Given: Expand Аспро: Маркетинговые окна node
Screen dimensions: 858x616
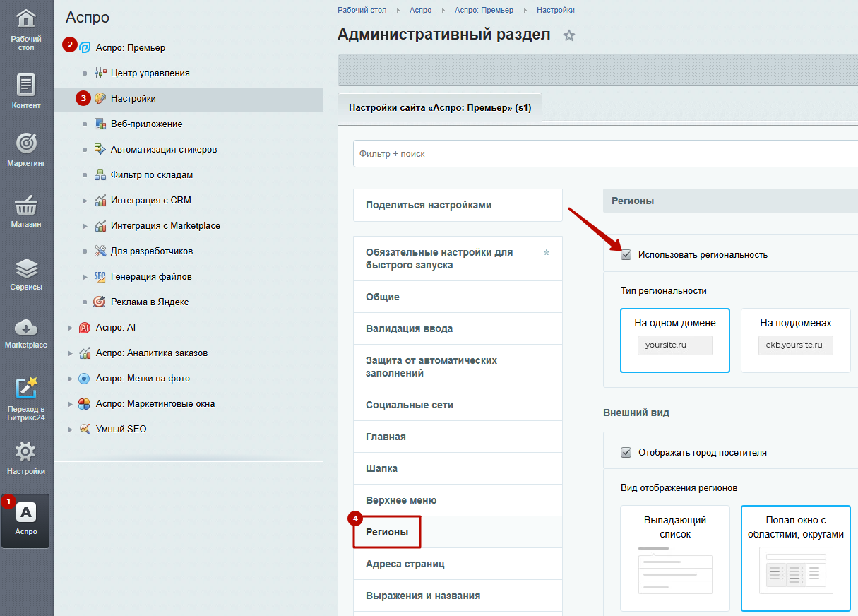Looking at the screenshot, I should 70,404.
